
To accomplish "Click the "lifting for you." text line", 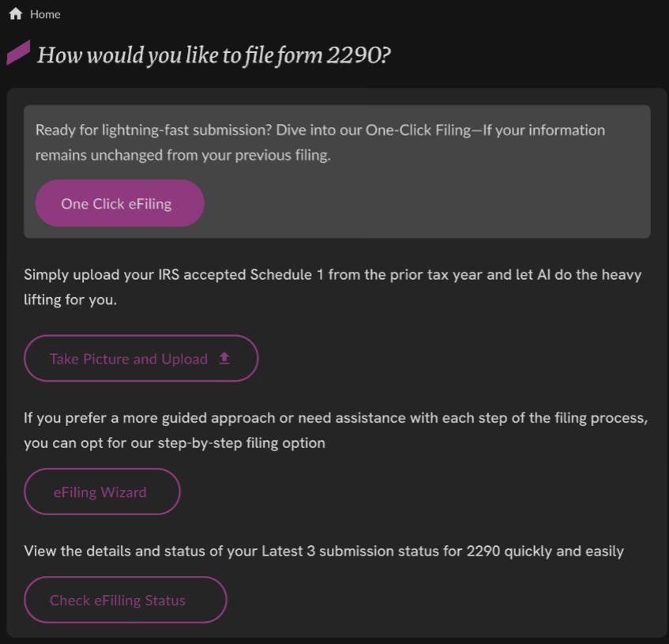I will click(x=70, y=300).
